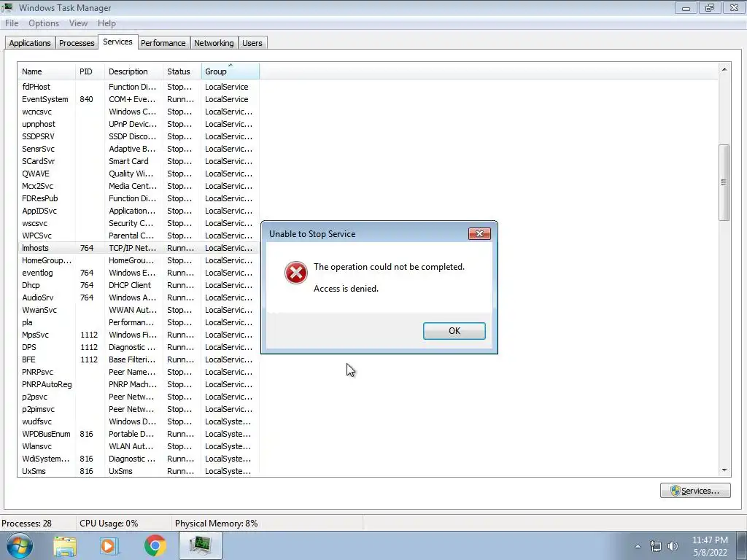Open the View menu
The height and width of the screenshot is (560, 747).
78,23
